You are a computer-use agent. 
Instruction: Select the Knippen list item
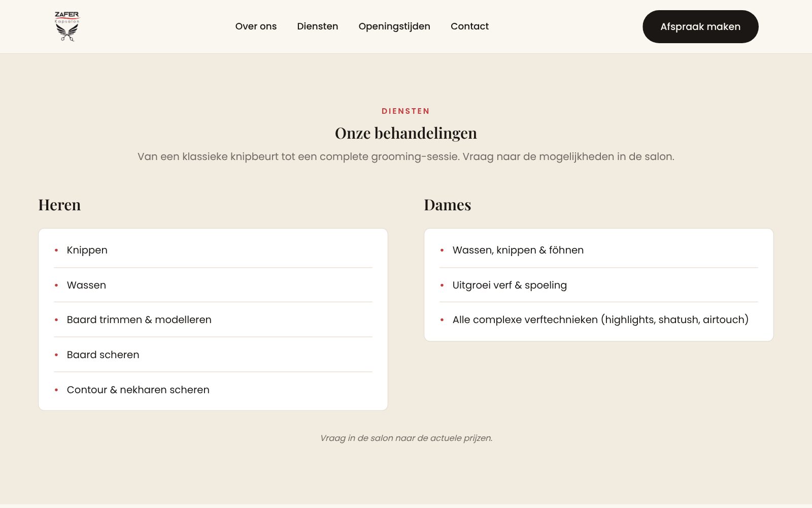pos(213,250)
